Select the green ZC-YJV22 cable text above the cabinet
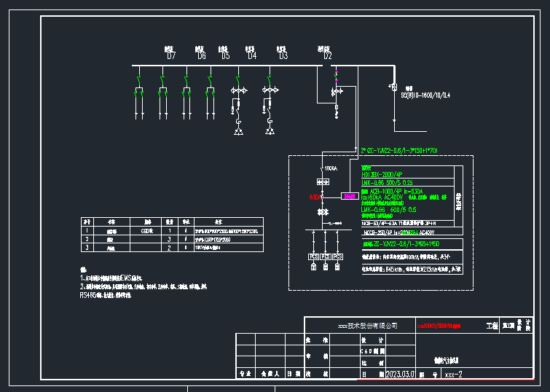The image size is (550, 392). tap(399, 150)
